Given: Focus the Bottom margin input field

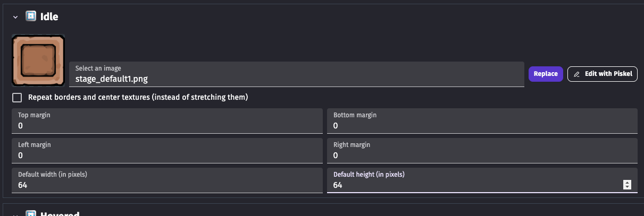Looking at the screenshot, I should [482, 121].
